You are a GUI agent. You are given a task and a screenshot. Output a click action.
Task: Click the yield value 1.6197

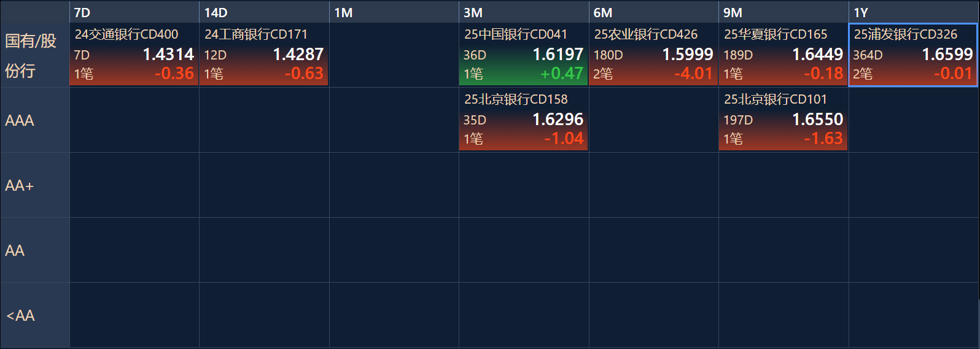coord(558,55)
